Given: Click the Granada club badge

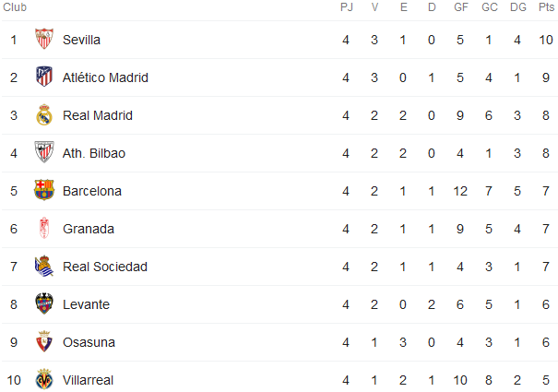Looking at the screenshot, I should point(44,228).
